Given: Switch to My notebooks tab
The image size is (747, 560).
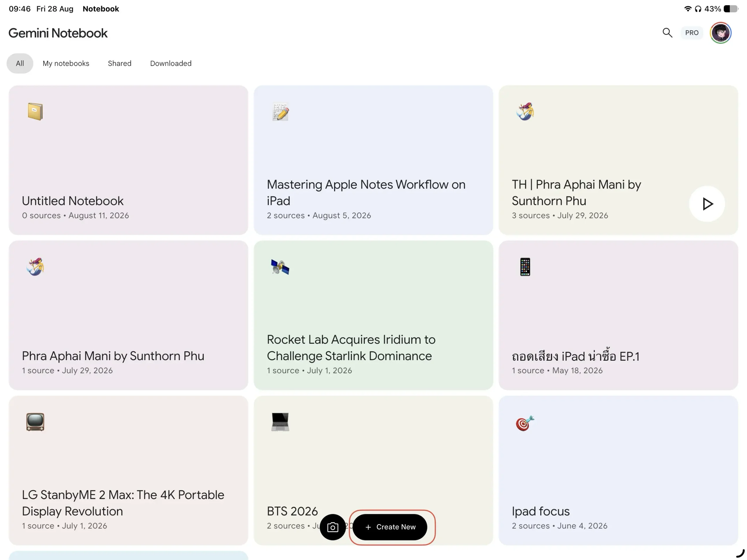Looking at the screenshot, I should [66, 63].
